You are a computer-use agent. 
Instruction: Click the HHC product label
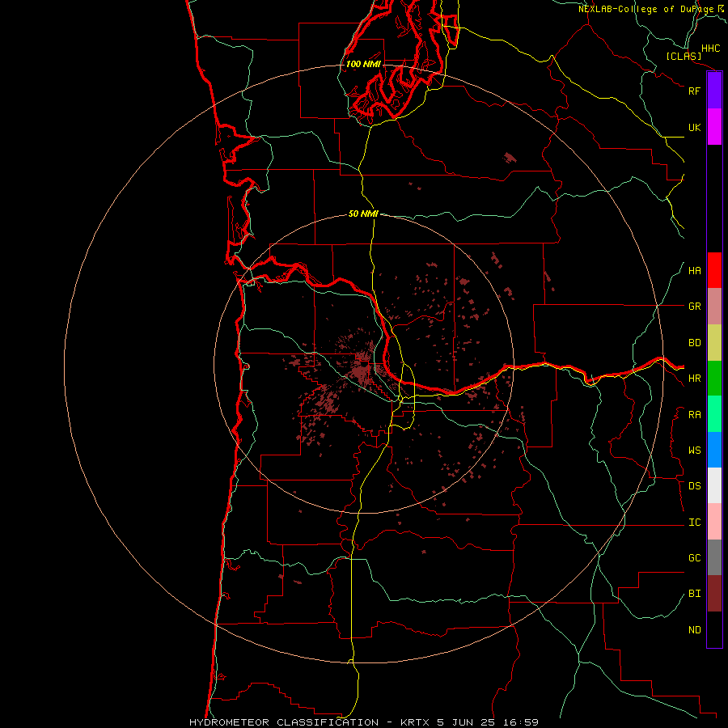click(710, 49)
